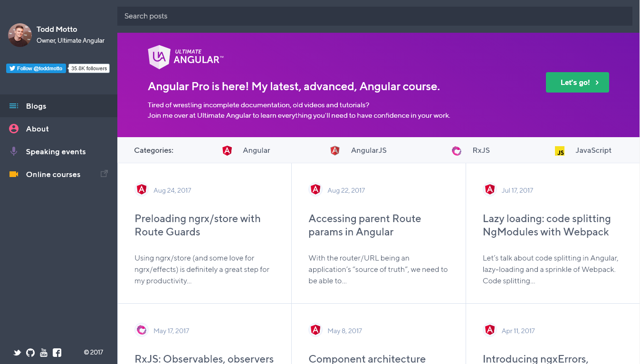
Task: Open the microphone icon for Speaking events
Action: pyautogui.click(x=14, y=151)
